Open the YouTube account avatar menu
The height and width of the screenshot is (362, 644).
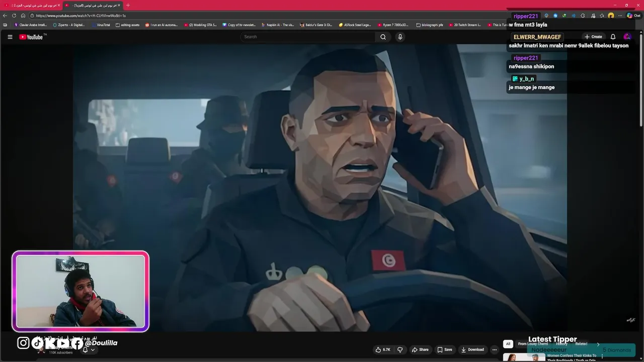click(627, 37)
